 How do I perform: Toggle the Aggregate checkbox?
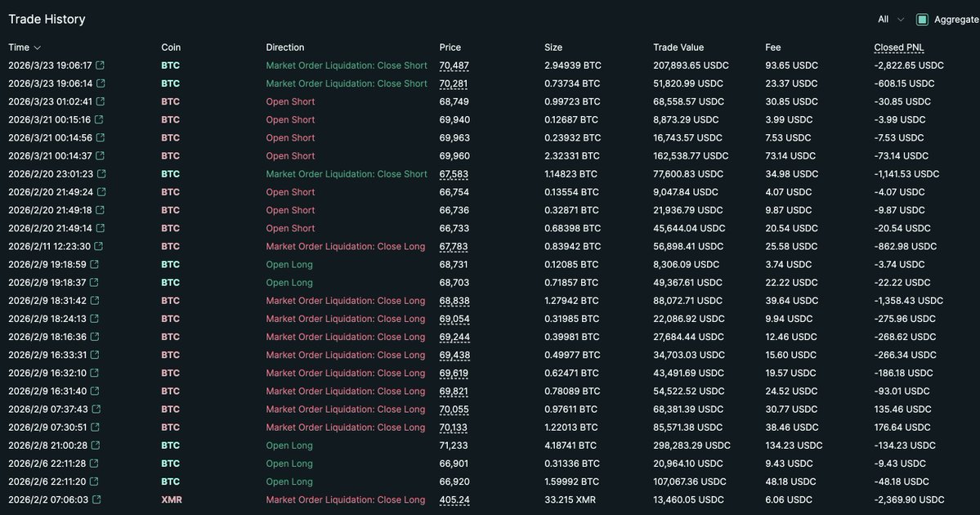point(922,20)
